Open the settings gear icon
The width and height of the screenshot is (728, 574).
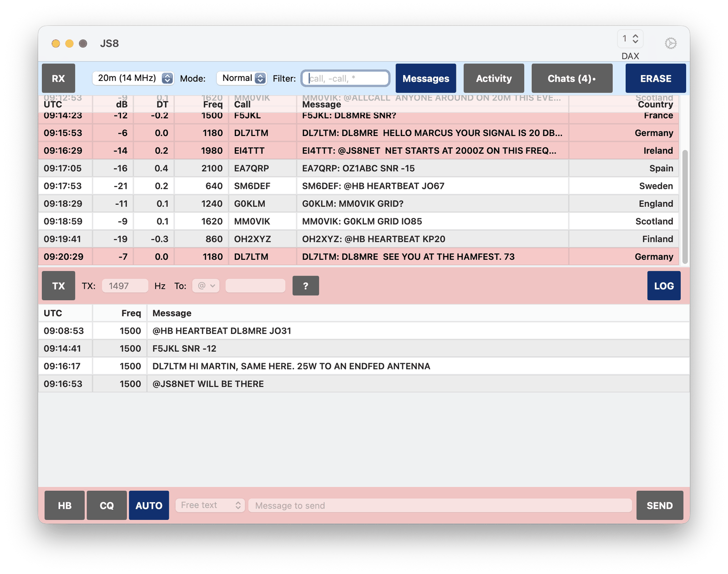pos(670,43)
